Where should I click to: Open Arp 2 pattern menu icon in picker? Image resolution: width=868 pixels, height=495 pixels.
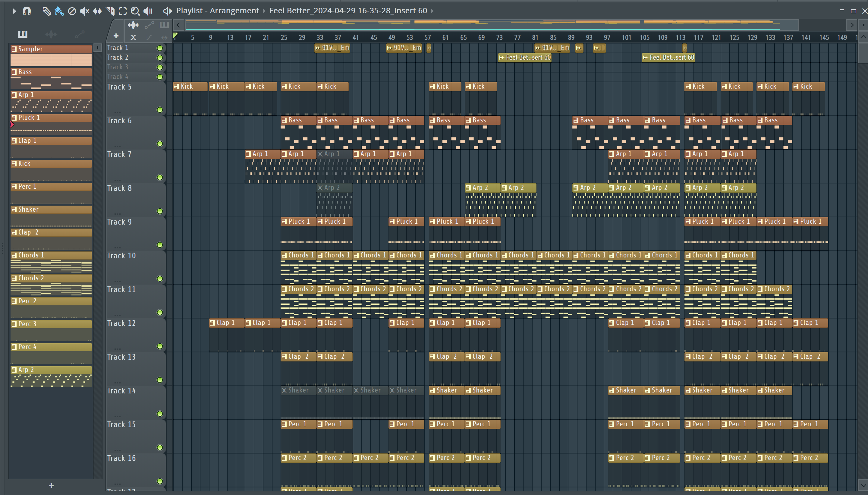click(14, 370)
